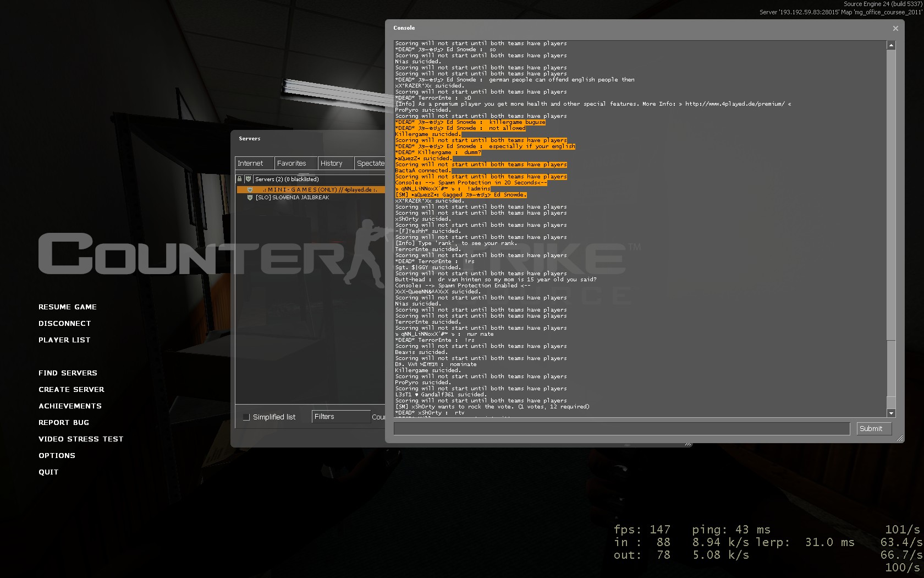Click the 4played.de premium URL console line
Viewport: 924px width, 578px height.
pos(593,104)
